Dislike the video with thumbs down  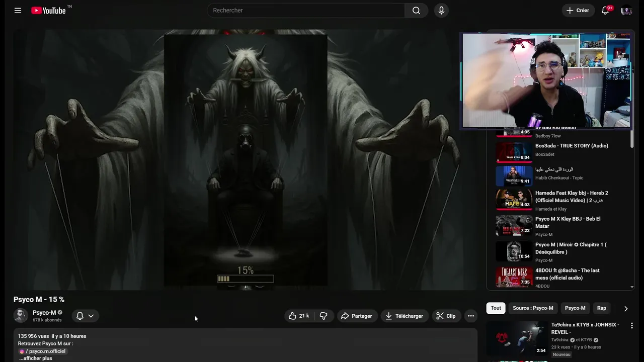324,316
